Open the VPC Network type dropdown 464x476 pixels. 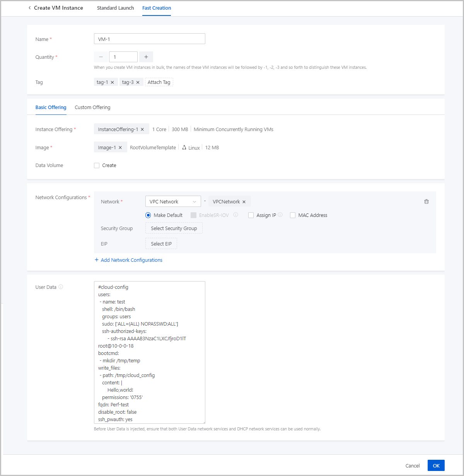point(173,201)
